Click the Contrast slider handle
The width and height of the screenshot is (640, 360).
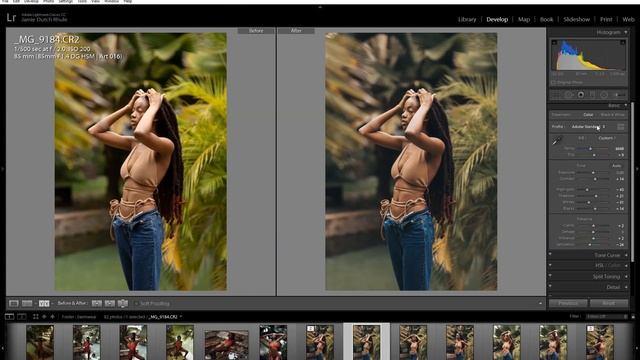point(595,179)
